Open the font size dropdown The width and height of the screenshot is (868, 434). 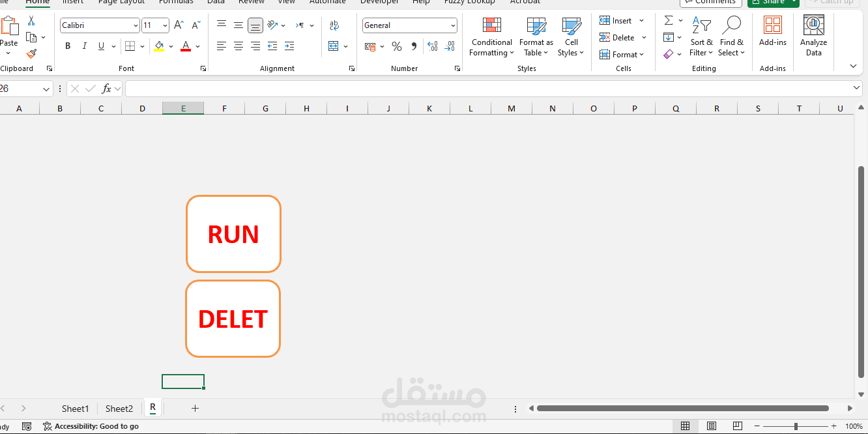click(x=164, y=25)
